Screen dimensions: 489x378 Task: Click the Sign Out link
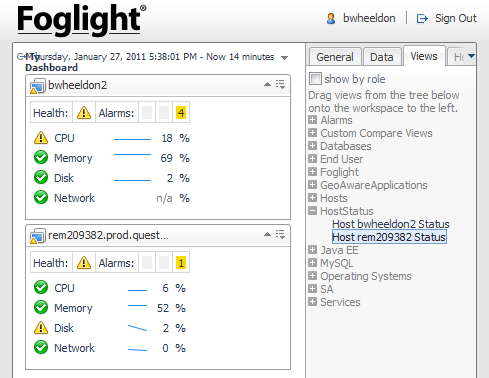(456, 18)
